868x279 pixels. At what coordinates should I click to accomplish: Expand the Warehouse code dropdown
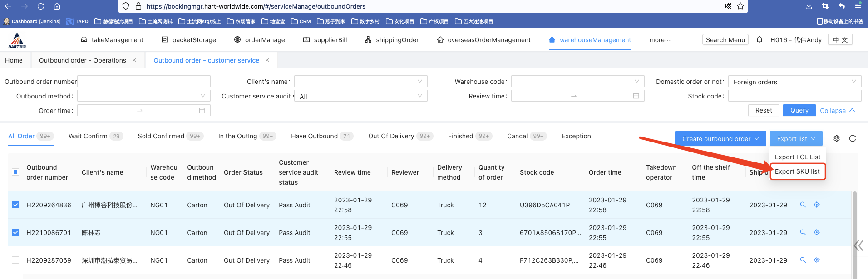tap(577, 82)
